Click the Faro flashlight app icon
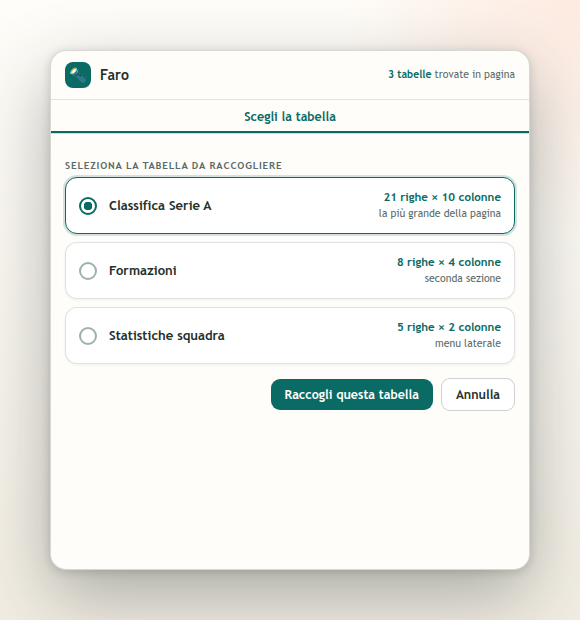 tap(78, 75)
